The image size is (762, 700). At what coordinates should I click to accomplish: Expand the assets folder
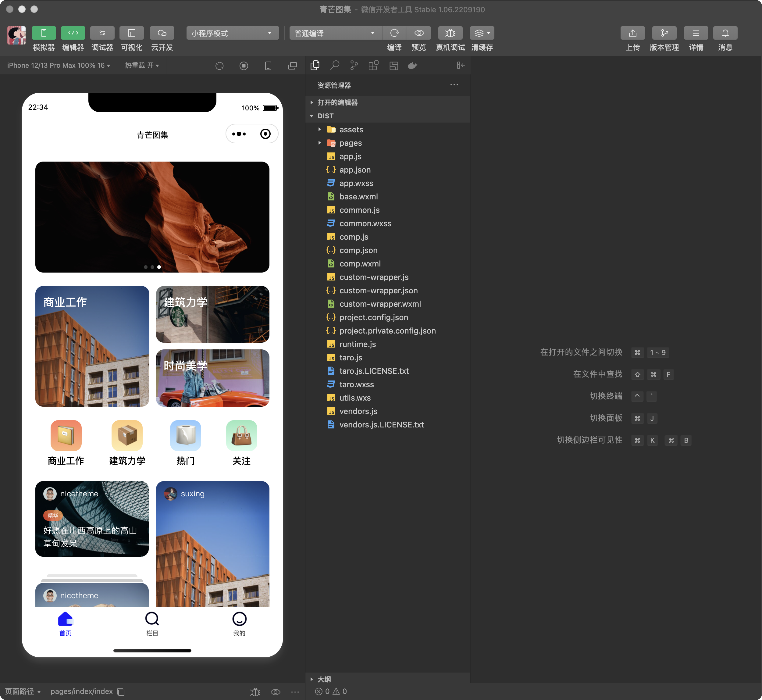click(x=387, y=130)
